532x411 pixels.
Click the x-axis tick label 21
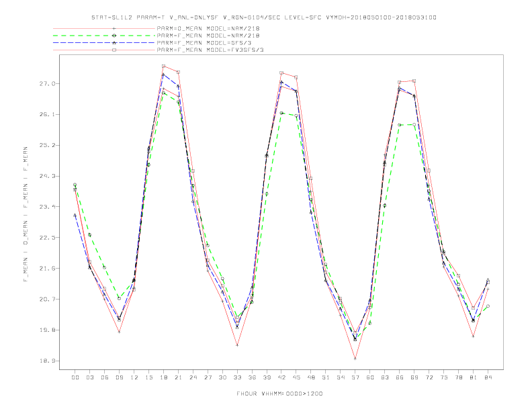coord(178,377)
